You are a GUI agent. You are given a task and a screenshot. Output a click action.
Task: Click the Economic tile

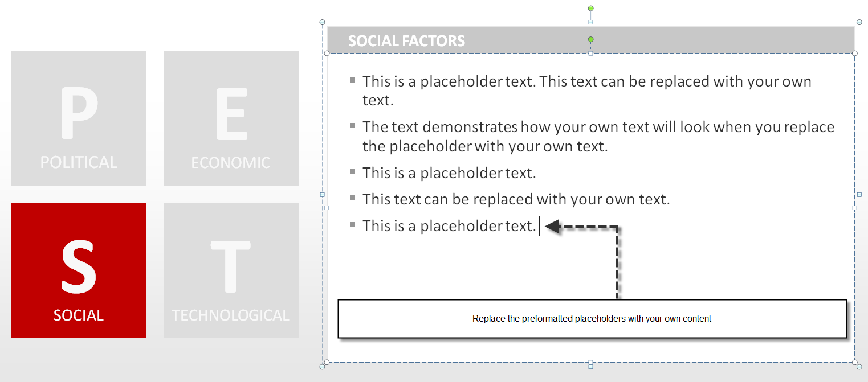pyautogui.click(x=231, y=118)
